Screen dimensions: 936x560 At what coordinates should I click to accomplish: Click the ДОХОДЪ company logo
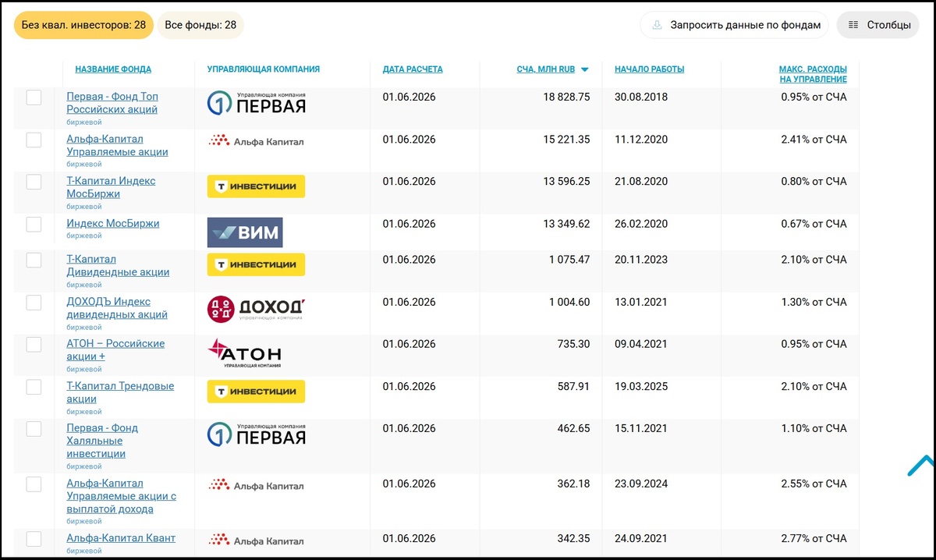[255, 310]
